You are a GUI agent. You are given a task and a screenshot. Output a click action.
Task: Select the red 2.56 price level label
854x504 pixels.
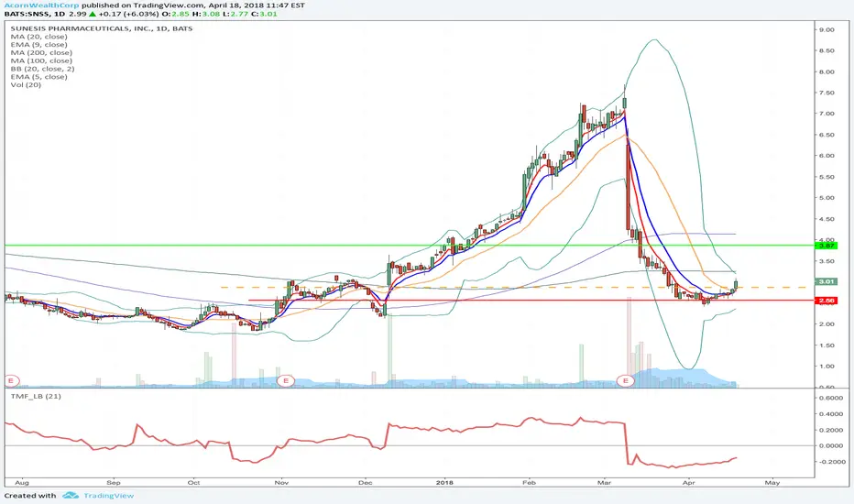pyautogui.click(x=827, y=301)
